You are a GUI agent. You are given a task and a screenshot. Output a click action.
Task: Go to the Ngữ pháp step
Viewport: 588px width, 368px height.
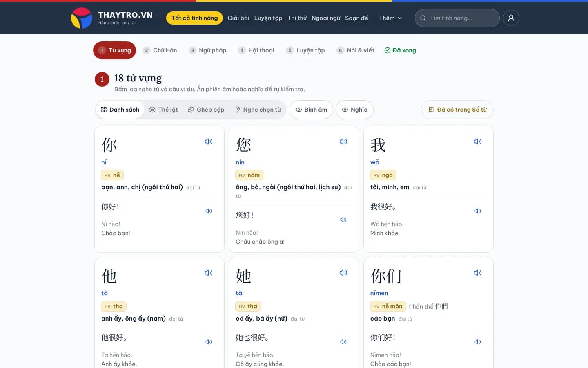coord(207,50)
